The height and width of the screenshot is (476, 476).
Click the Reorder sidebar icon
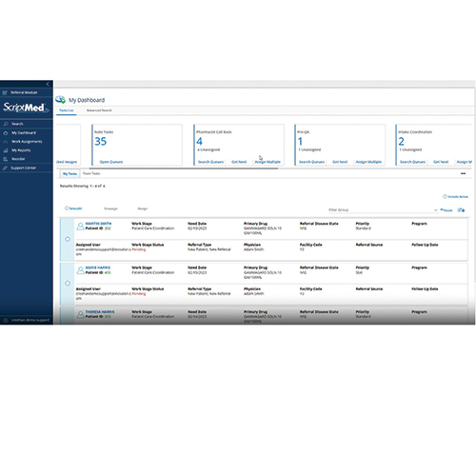(6, 159)
